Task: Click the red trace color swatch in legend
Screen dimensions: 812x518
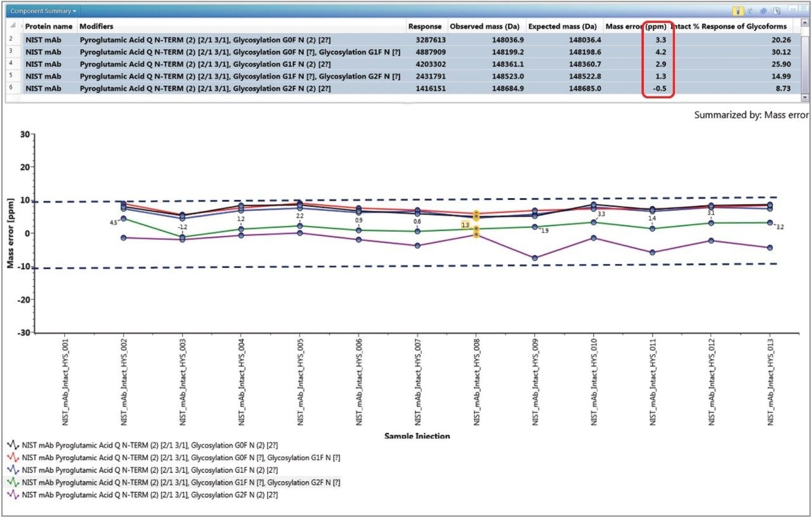Action: [x=12, y=458]
